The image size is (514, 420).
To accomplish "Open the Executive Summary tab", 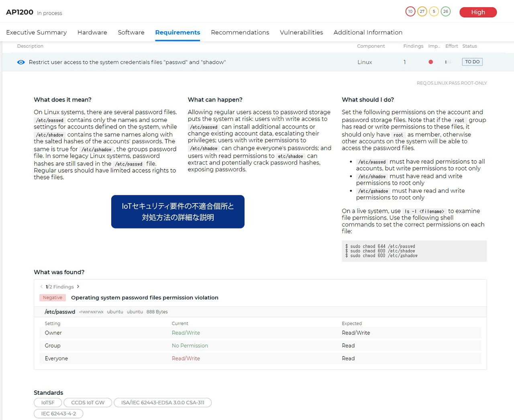I will 37,33.
